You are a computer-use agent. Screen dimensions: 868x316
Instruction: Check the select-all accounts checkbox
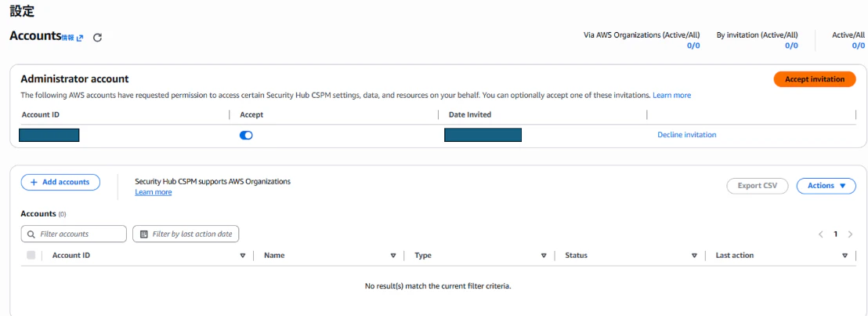click(x=31, y=255)
